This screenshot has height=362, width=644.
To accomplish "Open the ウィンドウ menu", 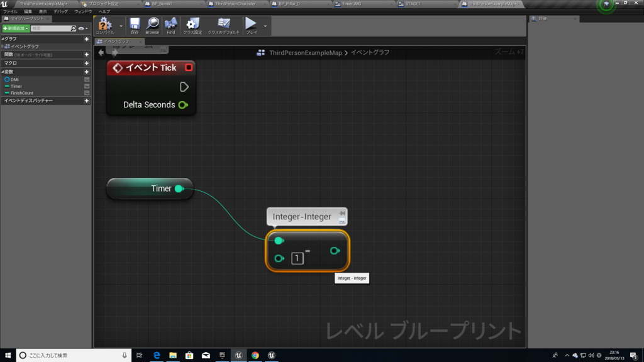I will (83, 11).
